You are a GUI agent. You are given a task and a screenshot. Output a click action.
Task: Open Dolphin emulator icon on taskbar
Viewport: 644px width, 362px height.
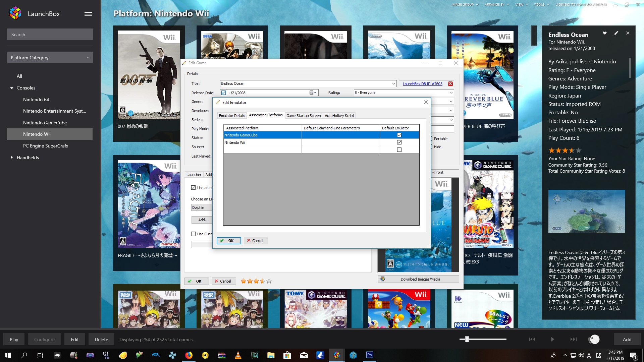[156, 355]
